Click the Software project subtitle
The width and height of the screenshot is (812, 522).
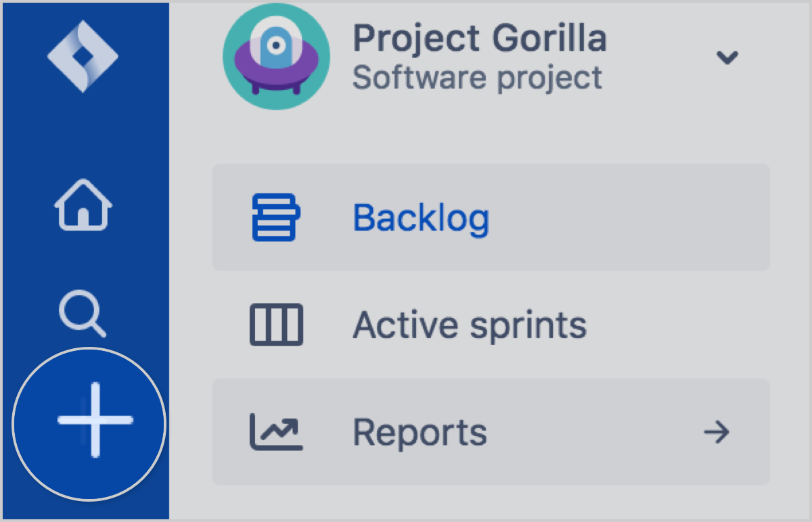point(477,78)
